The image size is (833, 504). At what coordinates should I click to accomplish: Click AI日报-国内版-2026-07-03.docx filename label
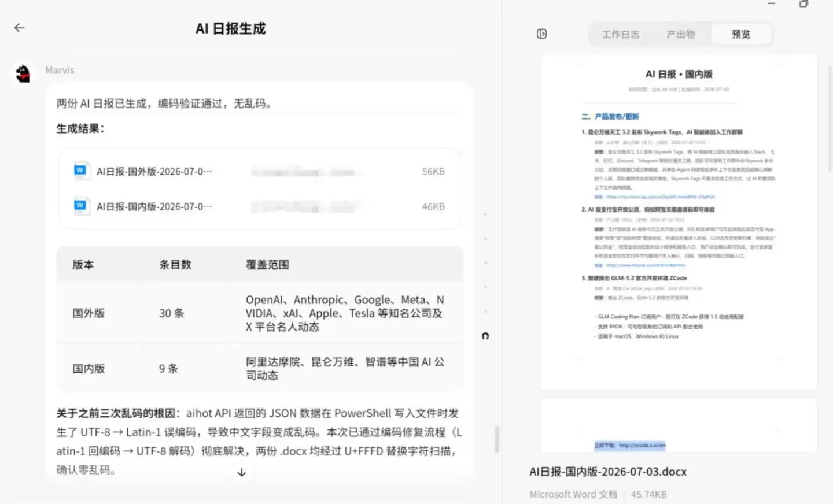tap(608, 472)
